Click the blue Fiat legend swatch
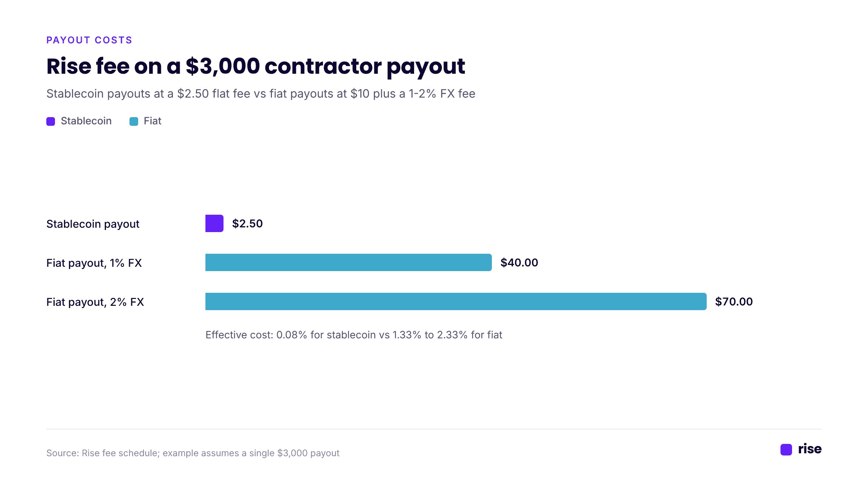This screenshot has height=488, width=868. (x=134, y=121)
